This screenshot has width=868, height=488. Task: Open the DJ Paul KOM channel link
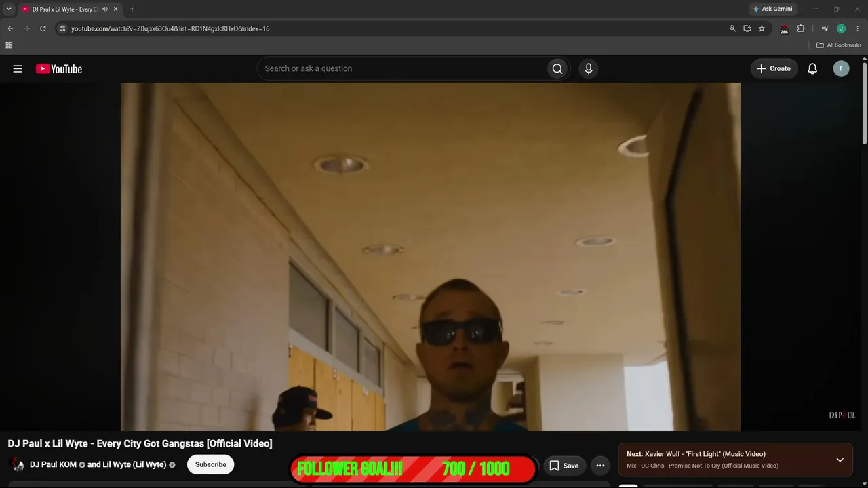pos(53,465)
